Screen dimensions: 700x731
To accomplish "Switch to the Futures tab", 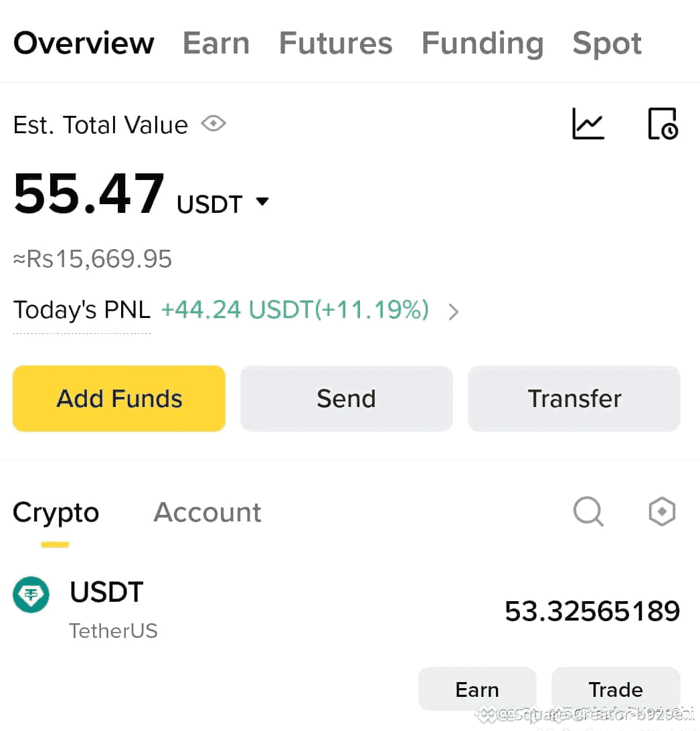I will click(335, 43).
